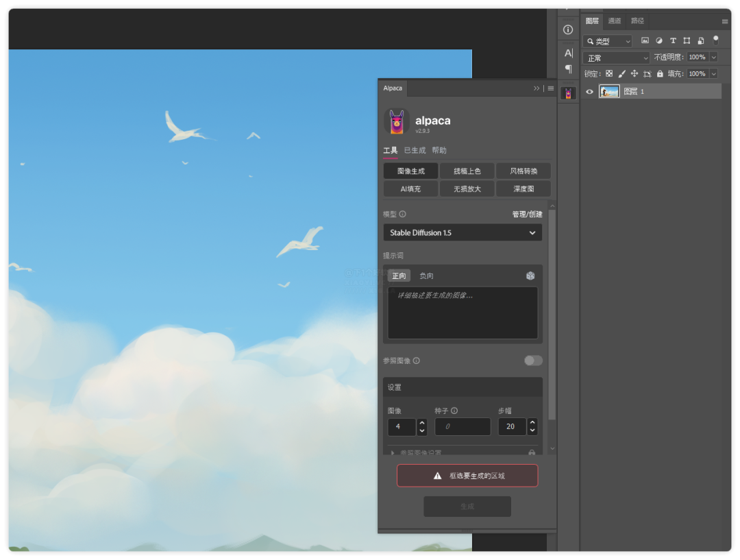740x560 pixels.
Task: Select the adjustment layer filter icon
Action: pos(659,40)
